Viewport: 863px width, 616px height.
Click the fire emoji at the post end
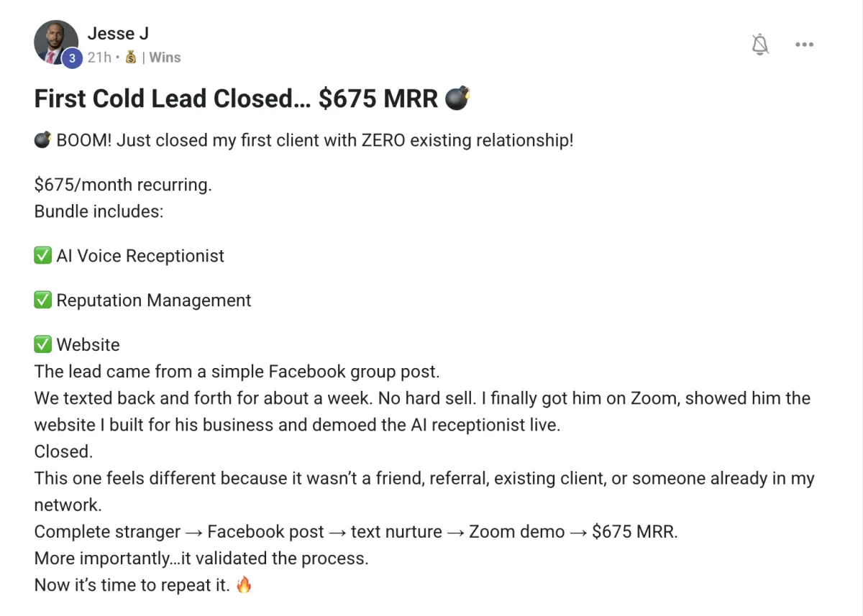245,584
